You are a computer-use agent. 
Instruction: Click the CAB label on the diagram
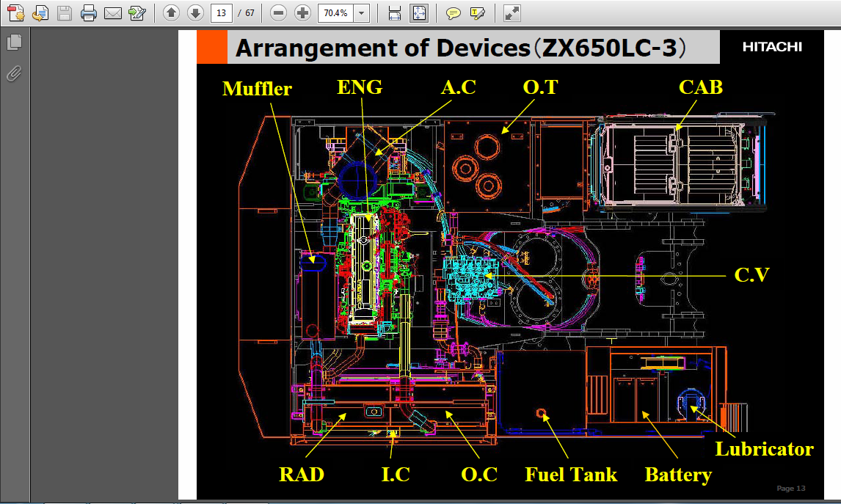(701, 87)
